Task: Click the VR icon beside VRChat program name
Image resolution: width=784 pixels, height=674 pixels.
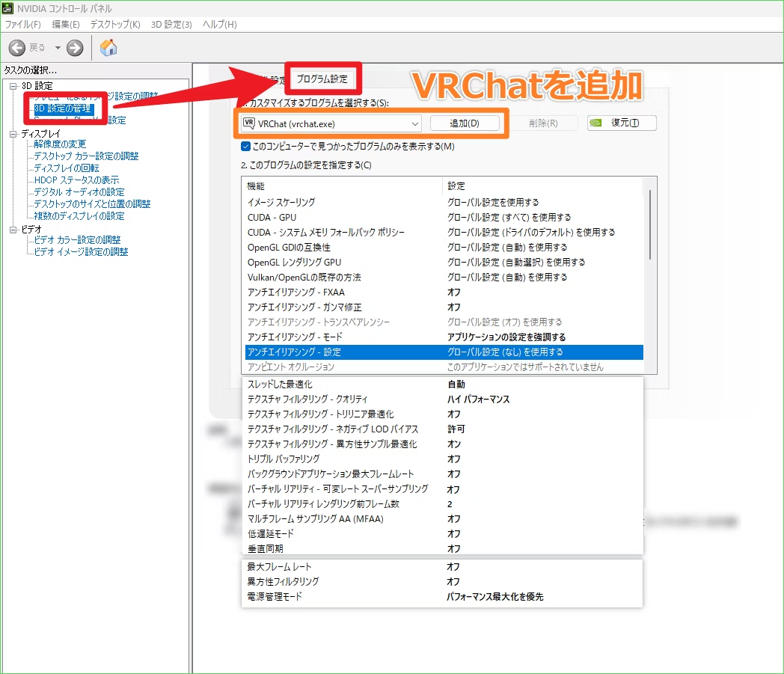Action: [x=248, y=123]
